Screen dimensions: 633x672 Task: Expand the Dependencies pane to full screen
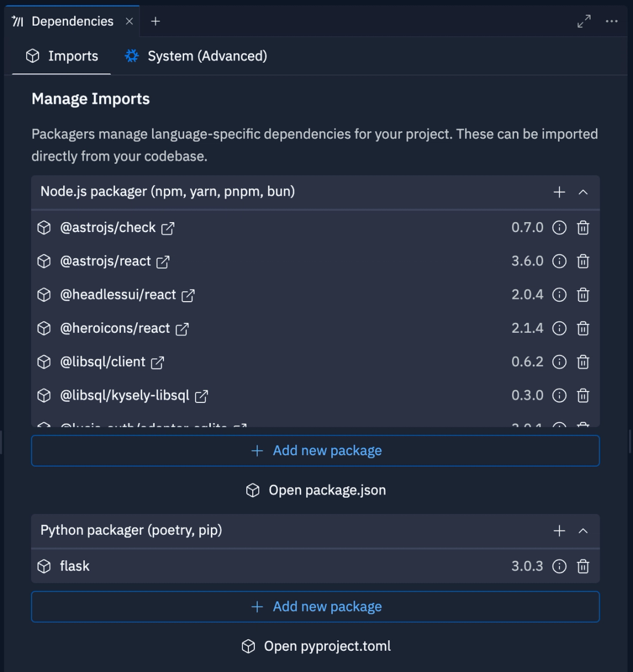click(x=583, y=21)
